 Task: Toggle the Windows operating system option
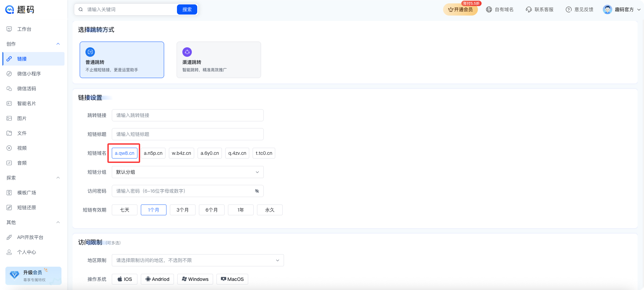point(195,279)
